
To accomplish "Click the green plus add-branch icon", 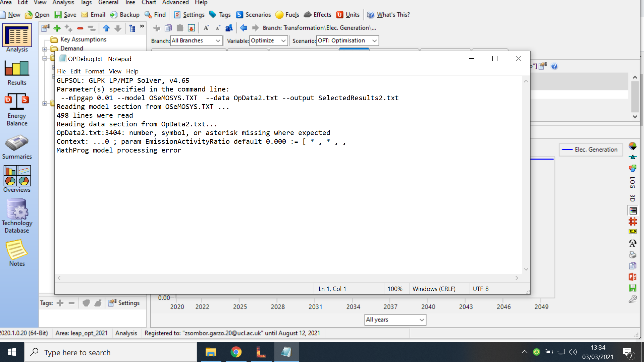I will tap(57, 28).
